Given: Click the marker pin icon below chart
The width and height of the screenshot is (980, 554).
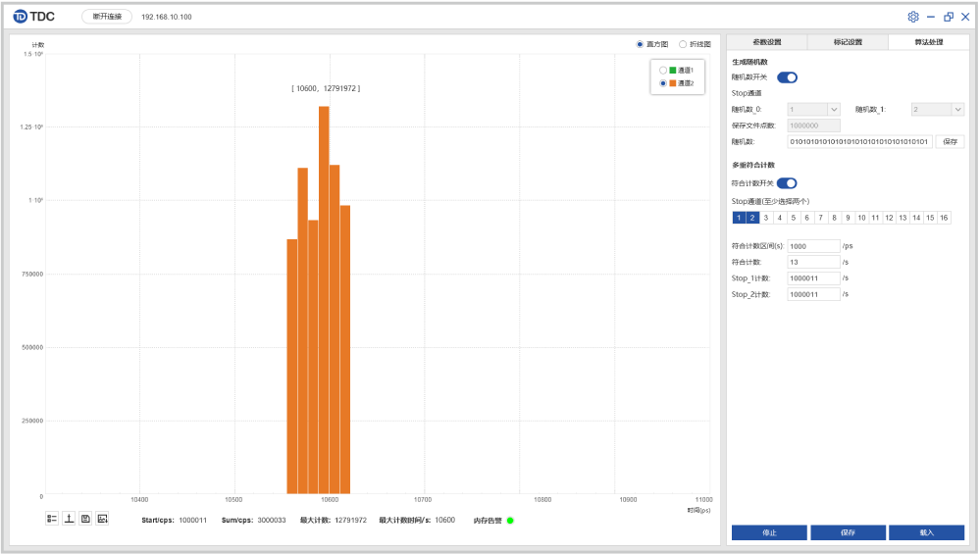Looking at the screenshot, I should pyautogui.click(x=69, y=519).
